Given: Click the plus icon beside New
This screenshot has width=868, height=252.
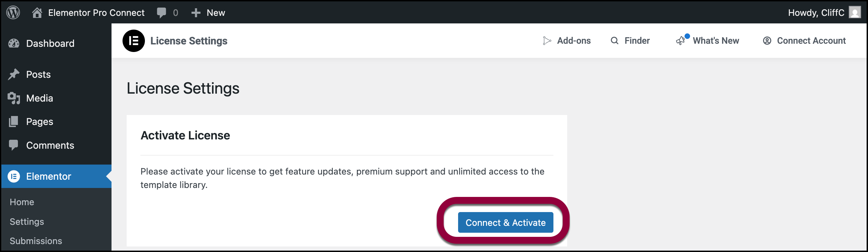Looking at the screenshot, I should coord(196,13).
